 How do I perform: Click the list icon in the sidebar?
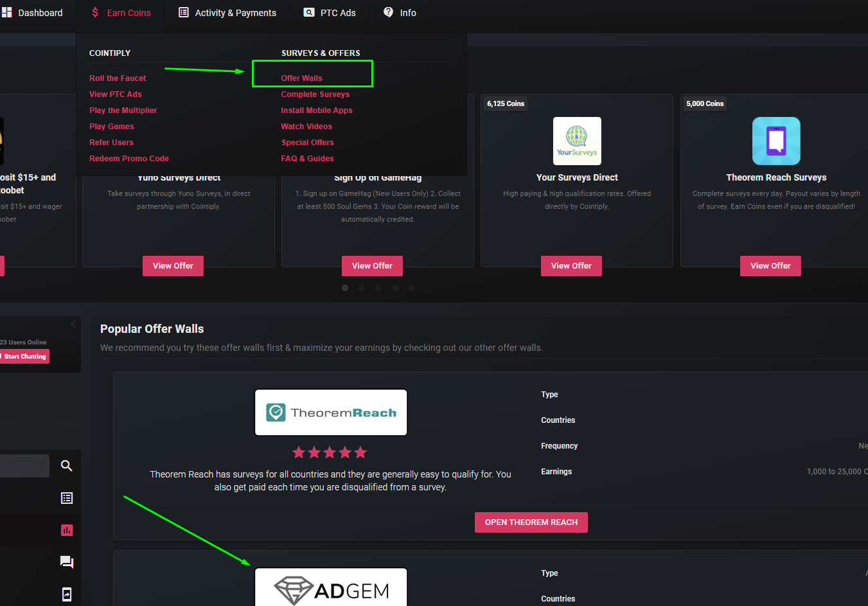pyautogui.click(x=66, y=498)
